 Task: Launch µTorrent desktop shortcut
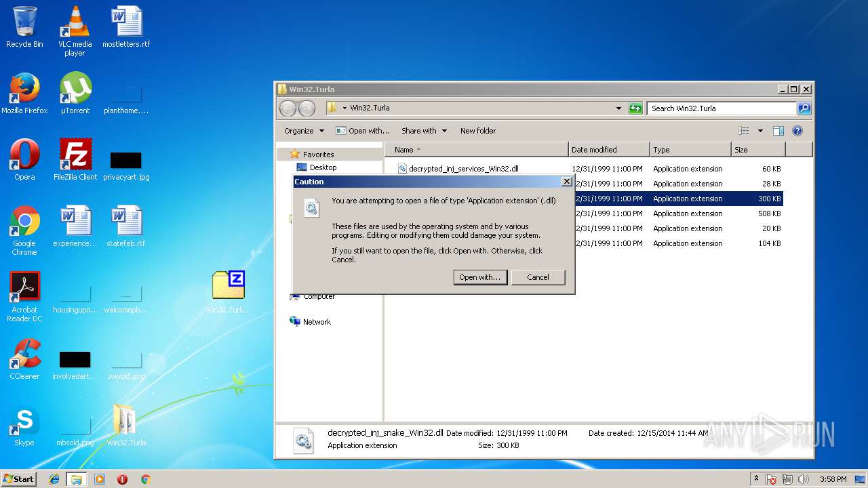point(75,94)
